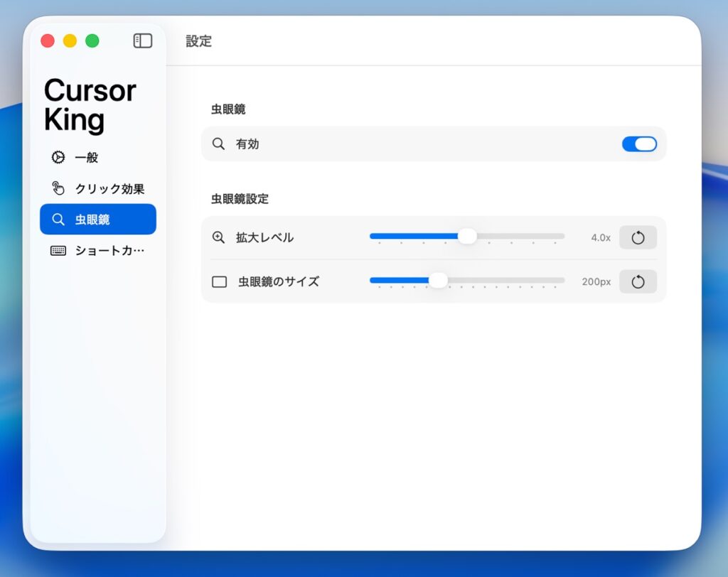The width and height of the screenshot is (728, 577).
Task: Open the 一般 settings section
Action: pyautogui.click(x=87, y=158)
